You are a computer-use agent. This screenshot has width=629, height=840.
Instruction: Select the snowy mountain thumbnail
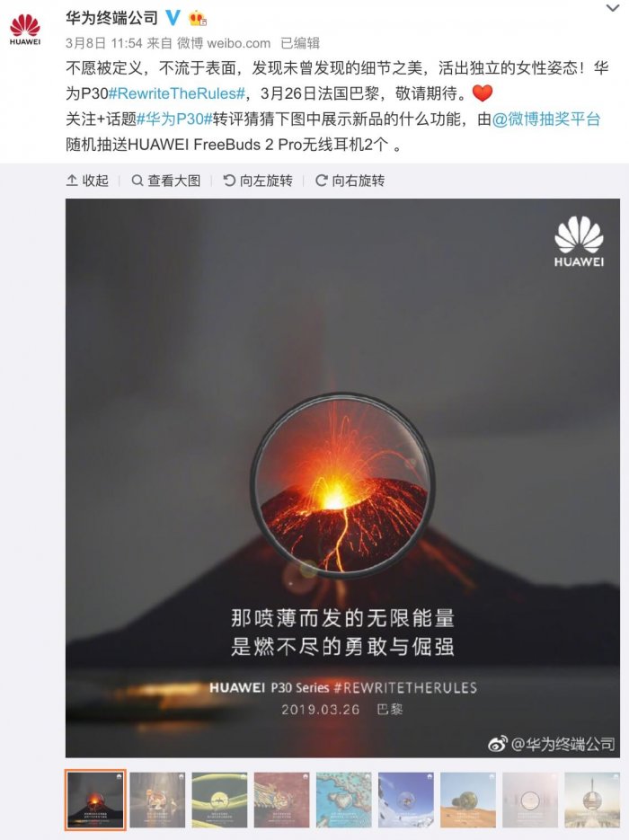pos(405,800)
